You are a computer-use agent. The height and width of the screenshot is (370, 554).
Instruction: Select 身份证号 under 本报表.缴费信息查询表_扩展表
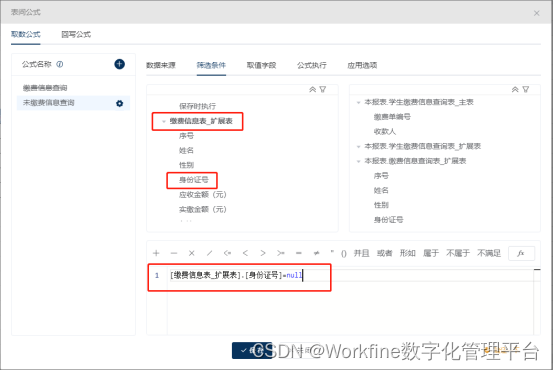coord(388,220)
